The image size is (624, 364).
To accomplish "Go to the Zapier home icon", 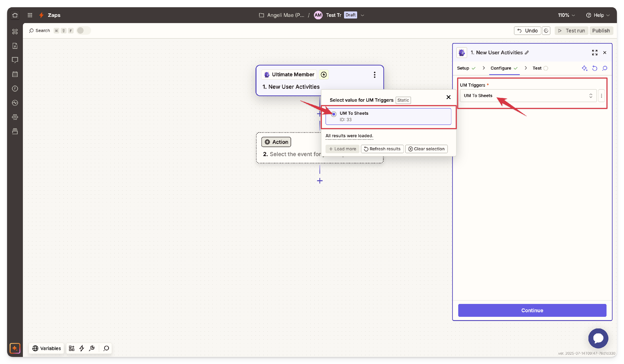I will pyautogui.click(x=15, y=15).
